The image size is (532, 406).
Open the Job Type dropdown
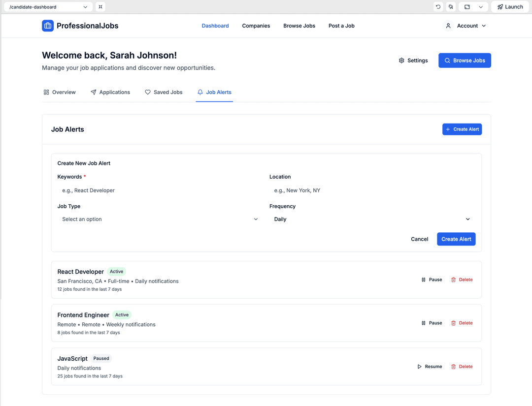click(160, 219)
